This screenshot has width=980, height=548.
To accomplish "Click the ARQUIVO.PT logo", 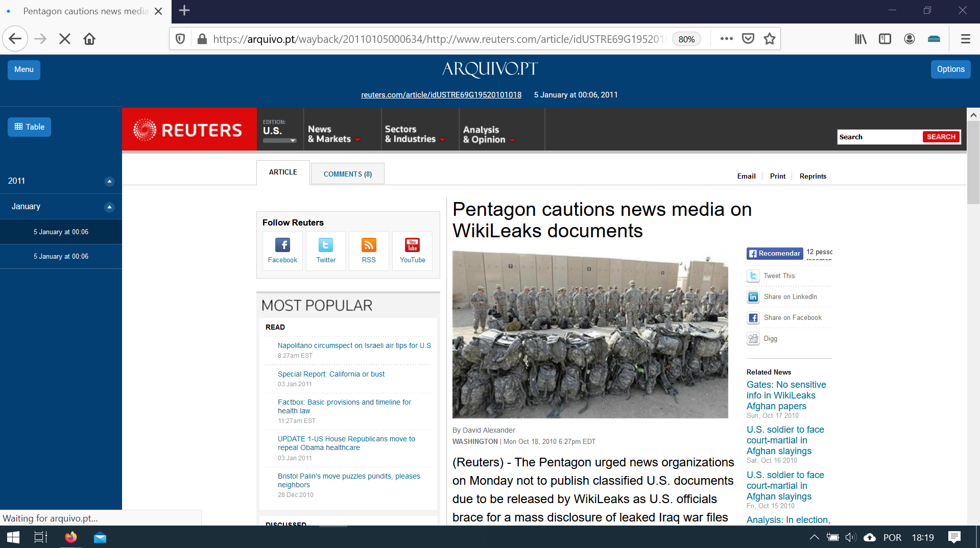I will (490, 69).
